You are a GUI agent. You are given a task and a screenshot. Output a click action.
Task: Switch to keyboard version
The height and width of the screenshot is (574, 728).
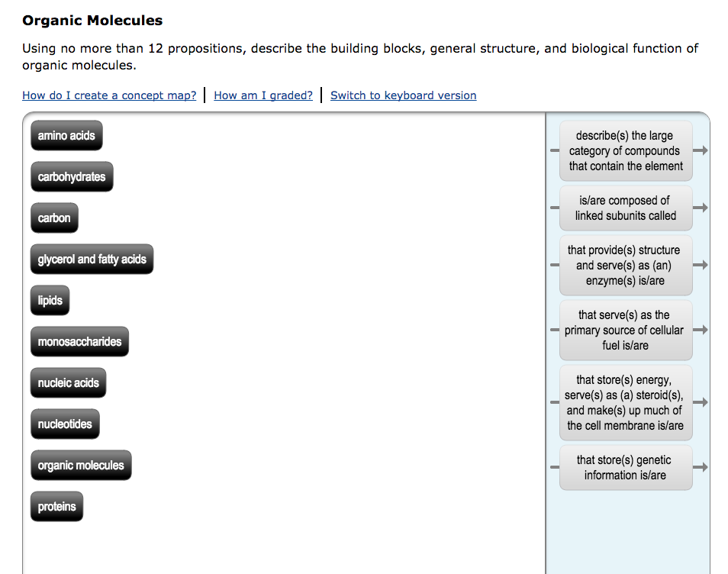click(403, 95)
